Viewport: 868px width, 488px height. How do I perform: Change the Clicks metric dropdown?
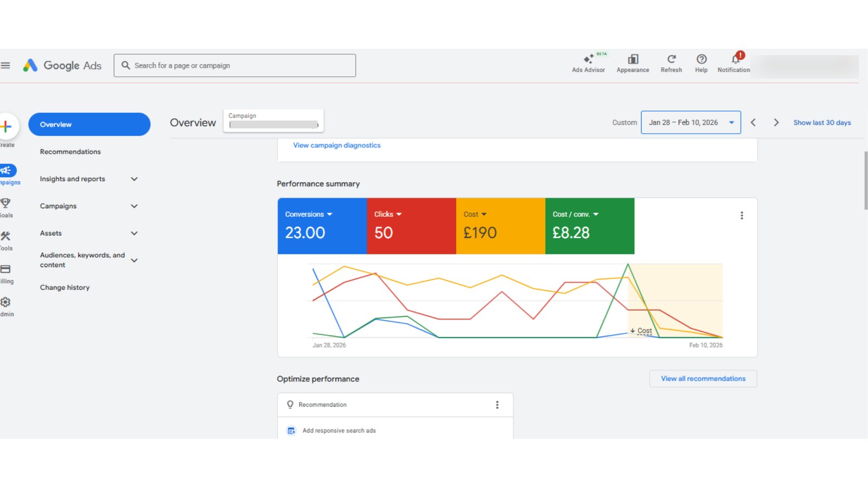(x=388, y=214)
